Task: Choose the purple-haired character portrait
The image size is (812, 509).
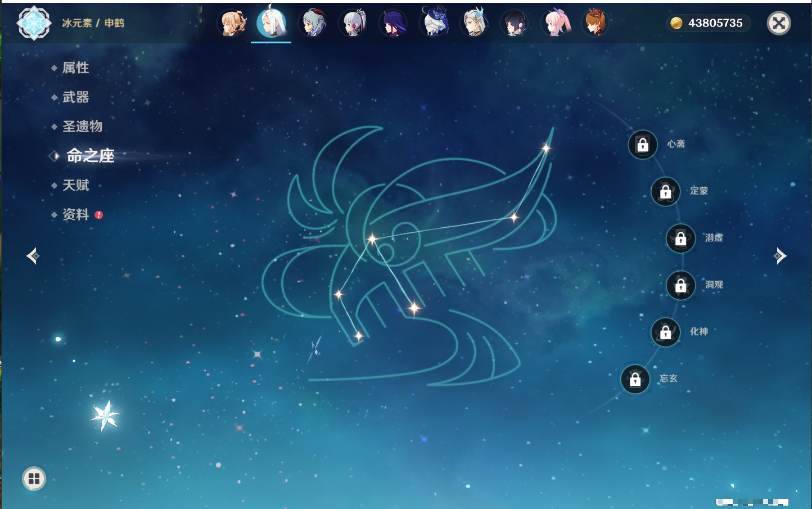Action: pos(393,23)
